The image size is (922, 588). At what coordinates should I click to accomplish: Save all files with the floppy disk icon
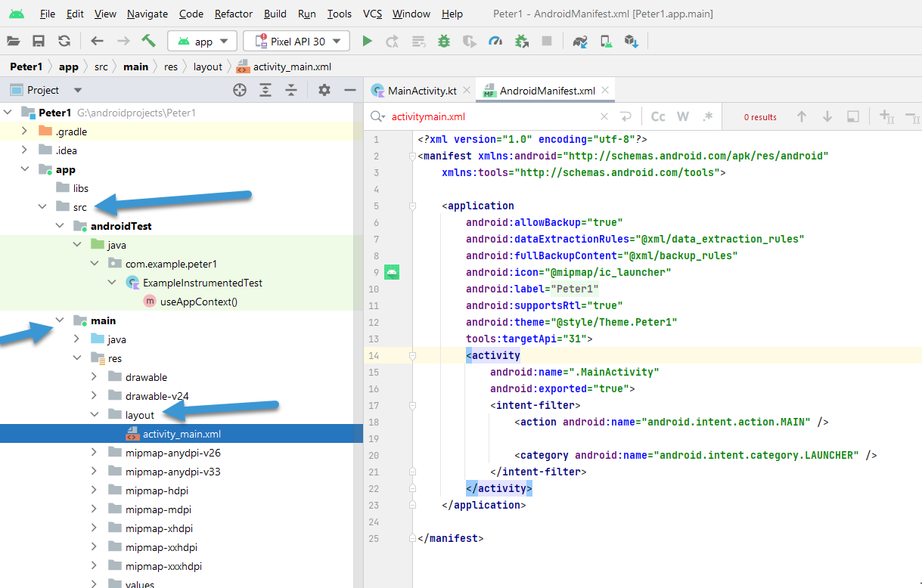[39, 42]
